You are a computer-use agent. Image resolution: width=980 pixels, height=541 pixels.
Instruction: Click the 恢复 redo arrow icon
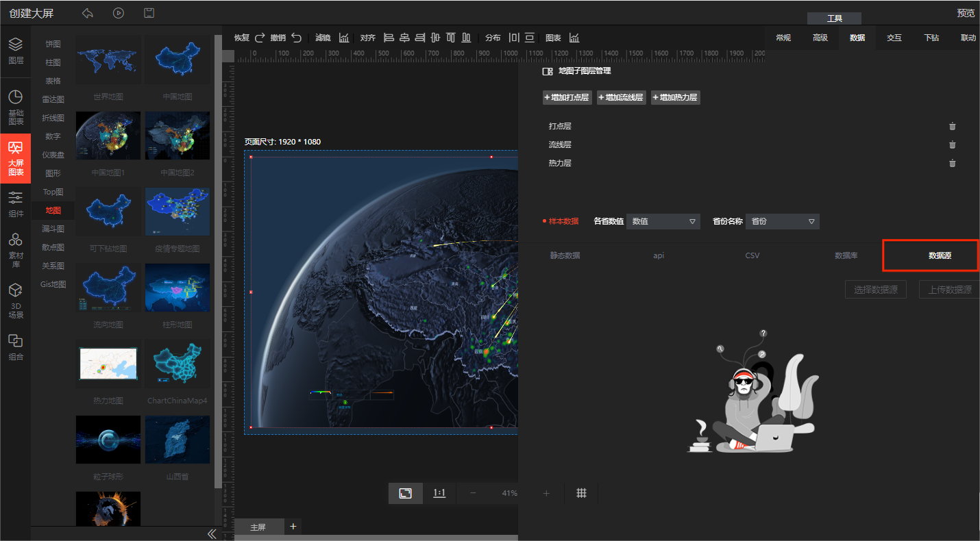click(260, 38)
